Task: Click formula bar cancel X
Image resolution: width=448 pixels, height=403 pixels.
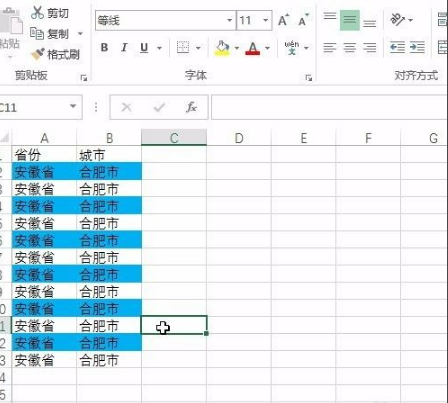Action: [126, 107]
